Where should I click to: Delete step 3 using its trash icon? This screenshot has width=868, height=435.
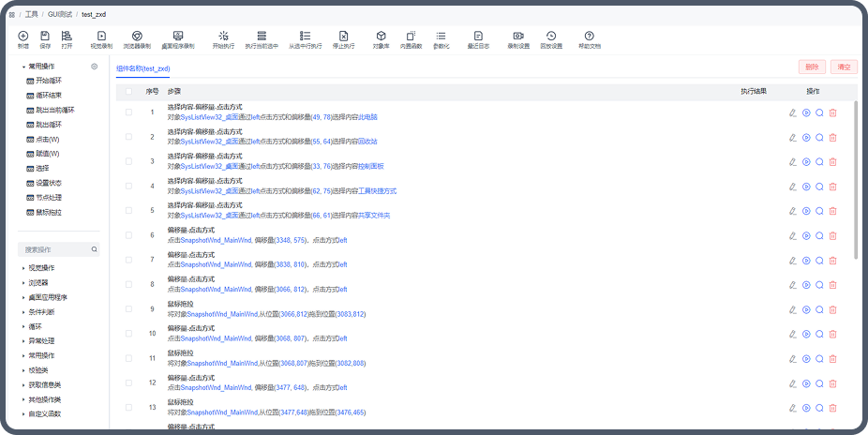[x=832, y=161]
